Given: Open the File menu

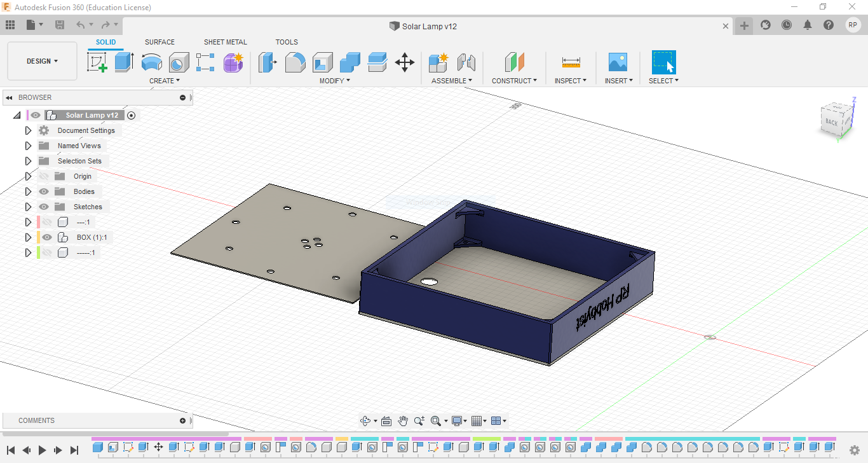Looking at the screenshot, I should pos(34,25).
